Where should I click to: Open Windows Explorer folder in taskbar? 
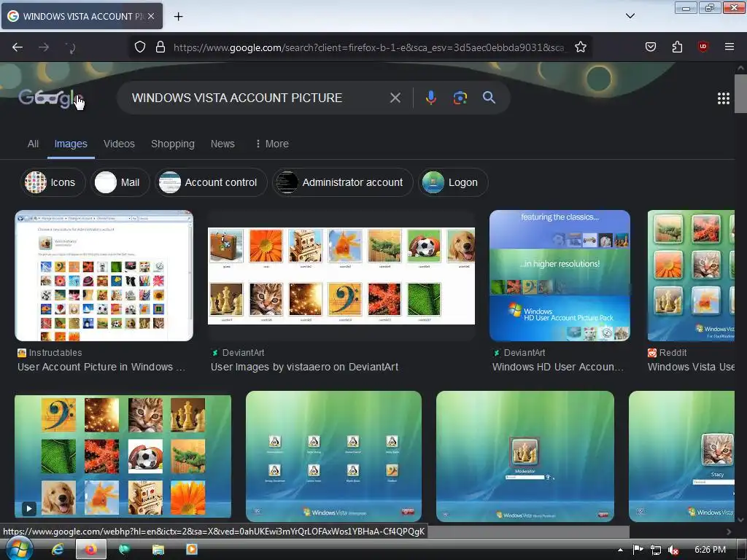pos(158,550)
